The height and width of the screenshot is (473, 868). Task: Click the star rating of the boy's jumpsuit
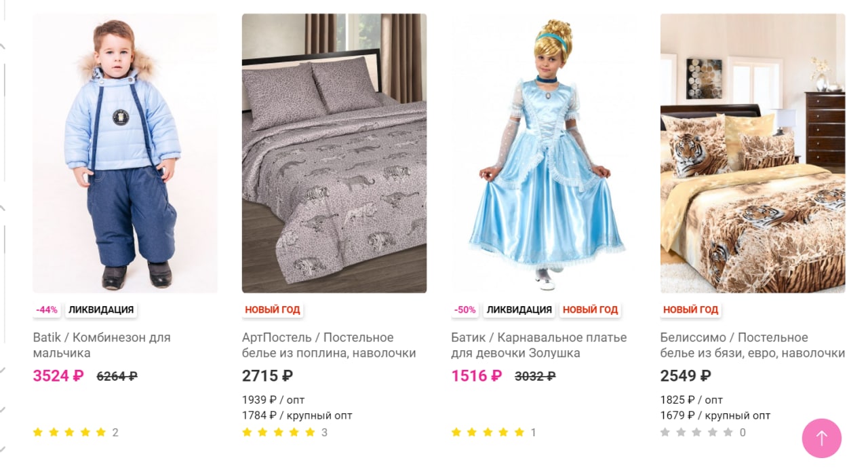[70, 432]
